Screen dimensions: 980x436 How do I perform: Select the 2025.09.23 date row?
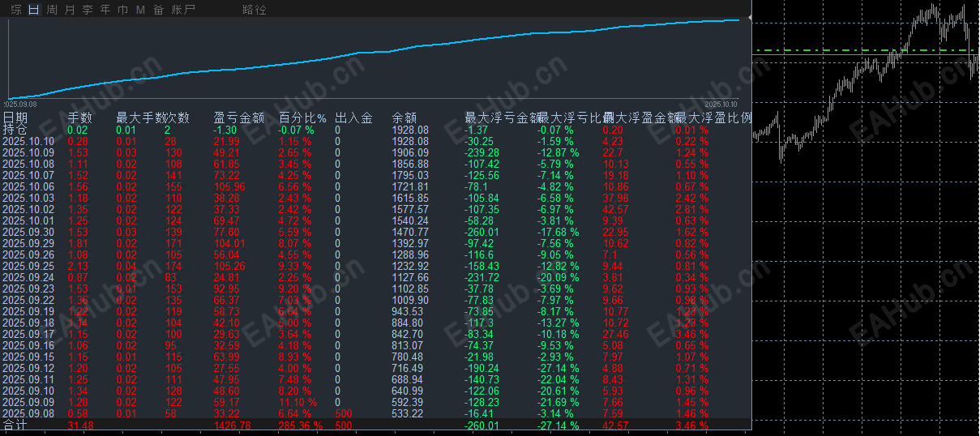pyautogui.click(x=28, y=289)
